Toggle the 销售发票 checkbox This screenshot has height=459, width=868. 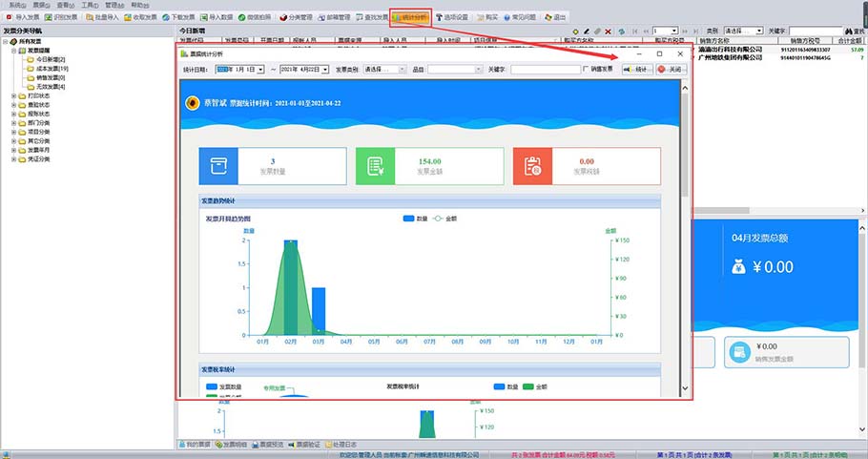point(586,70)
